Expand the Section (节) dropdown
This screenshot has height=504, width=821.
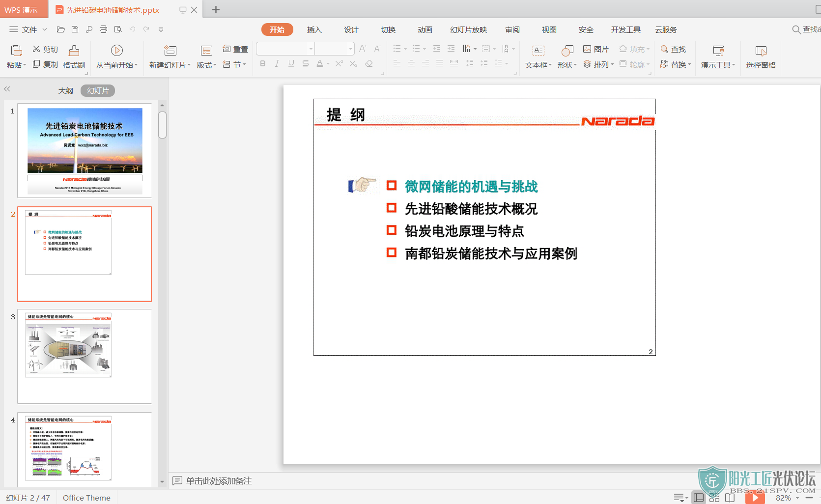tap(234, 64)
